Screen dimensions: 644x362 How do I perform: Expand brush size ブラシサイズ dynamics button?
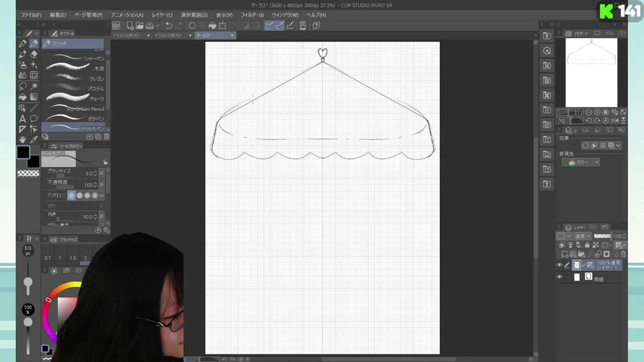tap(102, 173)
